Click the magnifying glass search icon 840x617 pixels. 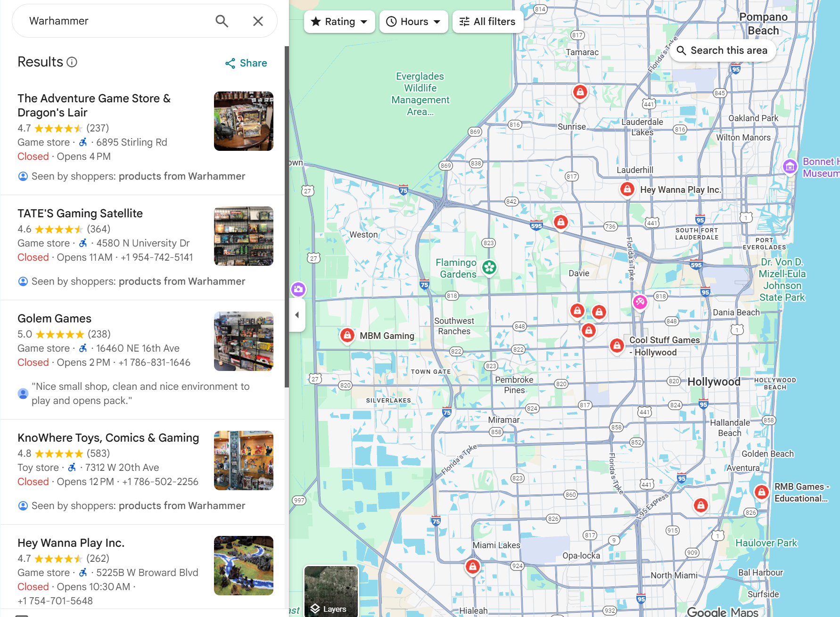click(222, 21)
